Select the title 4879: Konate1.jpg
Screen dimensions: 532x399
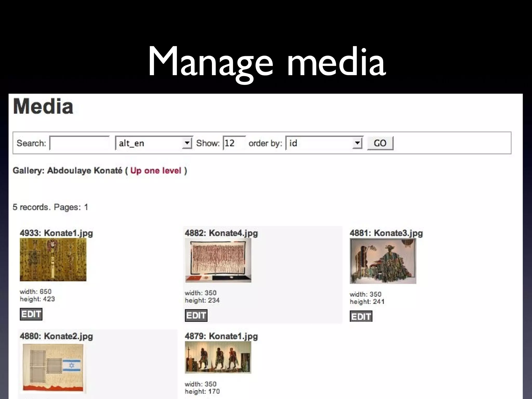[221, 336]
